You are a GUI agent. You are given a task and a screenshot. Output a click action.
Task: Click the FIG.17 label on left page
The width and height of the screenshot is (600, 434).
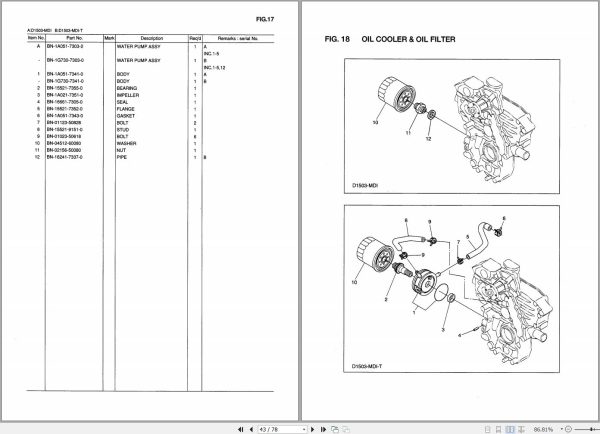tap(265, 19)
